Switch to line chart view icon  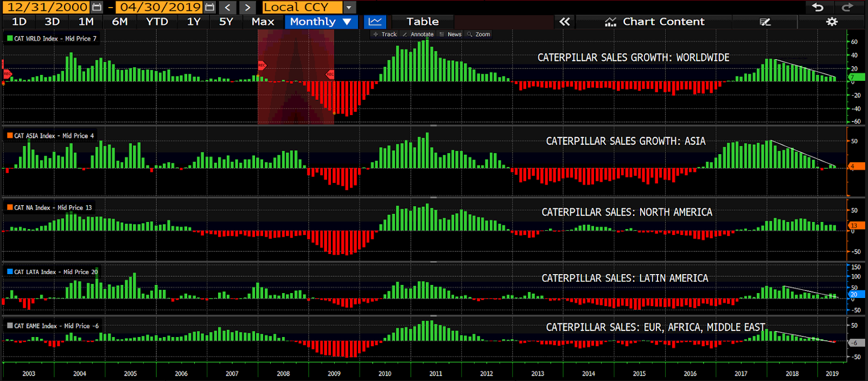[375, 22]
